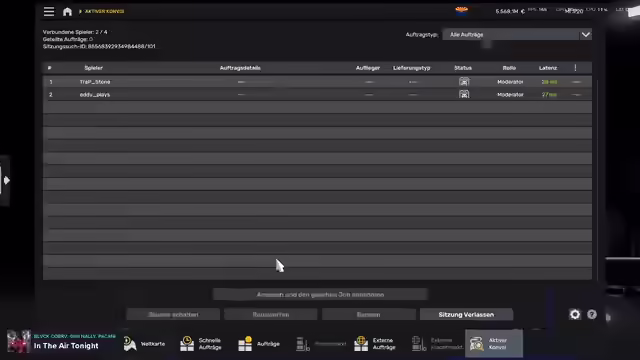Viewport: 640px width, 360px height.
Task: Click the Aktiver Konvoi truck icon
Action: [x=476, y=344]
